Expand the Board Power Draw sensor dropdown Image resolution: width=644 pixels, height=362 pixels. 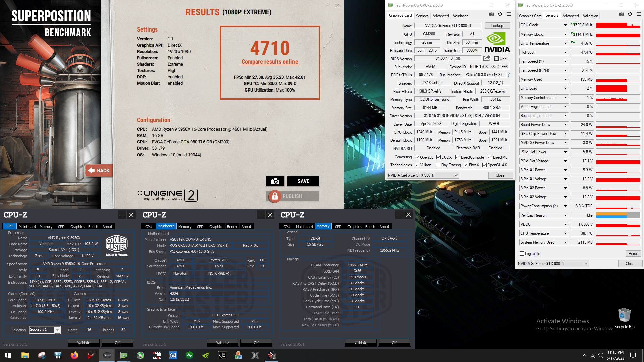click(x=565, y=125)
